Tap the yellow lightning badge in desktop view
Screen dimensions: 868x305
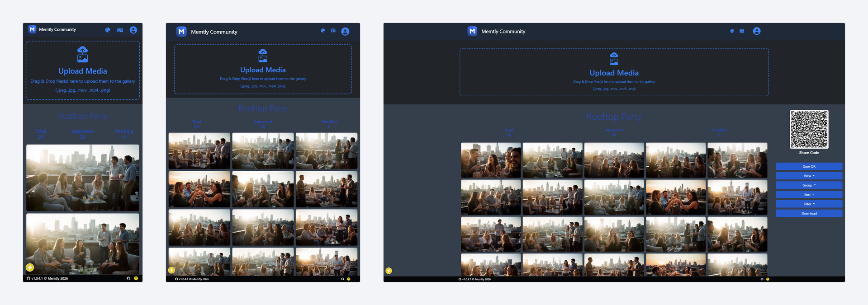click(389, 271)
